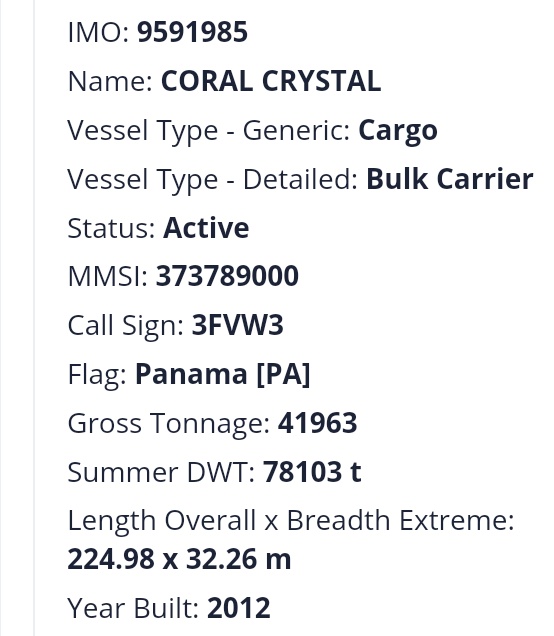Select the vessel name CORAL CRYSTAL

271,81
